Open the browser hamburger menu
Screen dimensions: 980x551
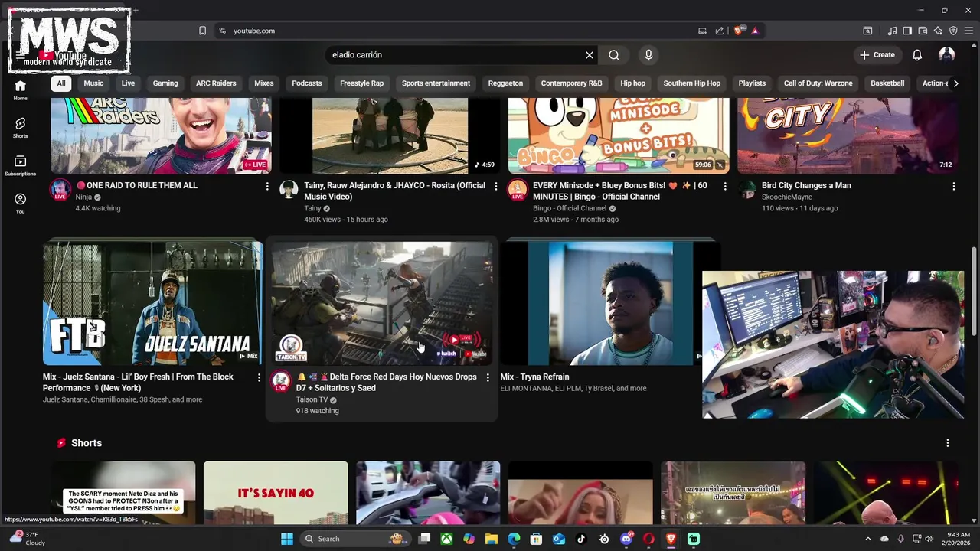tap(969, 31)
